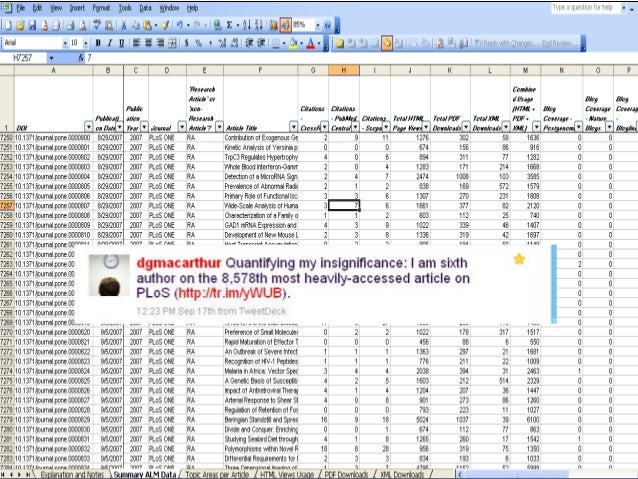
Task: Toggle Align Right
Action: pyautogui.click(x=160, y=43)
